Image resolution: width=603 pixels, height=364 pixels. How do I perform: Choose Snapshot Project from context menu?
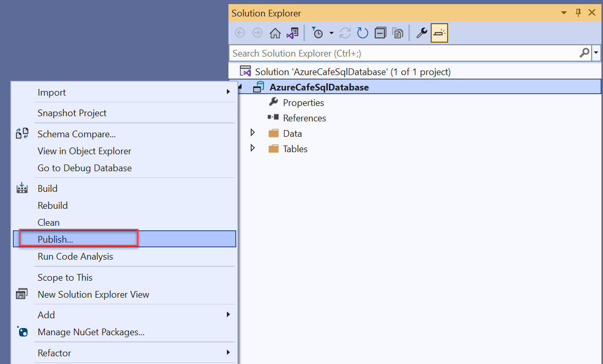click(x=124, y=113)
